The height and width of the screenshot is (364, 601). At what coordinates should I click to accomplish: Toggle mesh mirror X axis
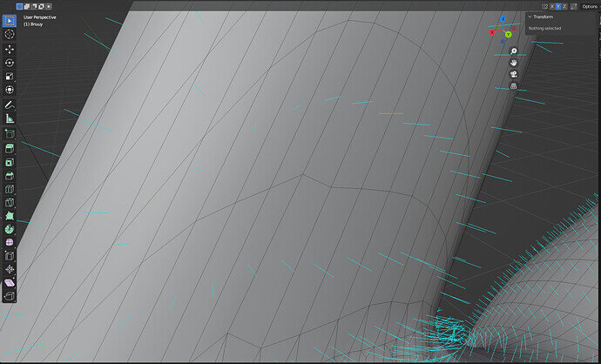click(552, 6)
